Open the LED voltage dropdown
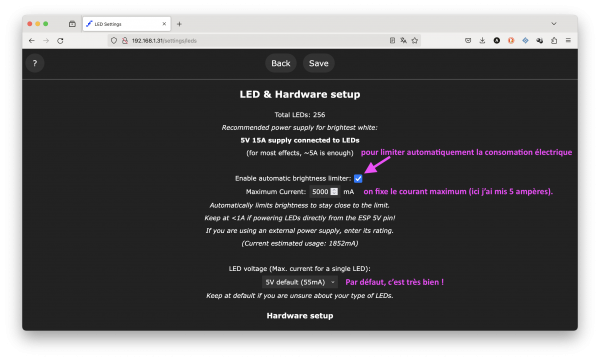 tap(300, 282)
